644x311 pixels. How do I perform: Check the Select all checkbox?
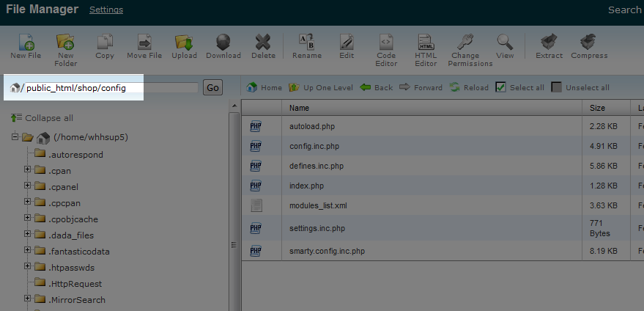click(501, 87)
